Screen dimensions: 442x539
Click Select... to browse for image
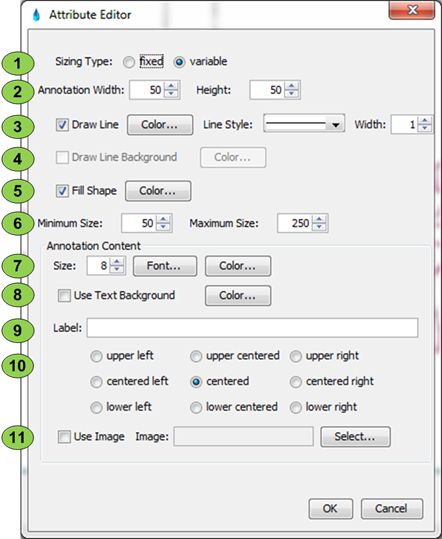(355, 437)
